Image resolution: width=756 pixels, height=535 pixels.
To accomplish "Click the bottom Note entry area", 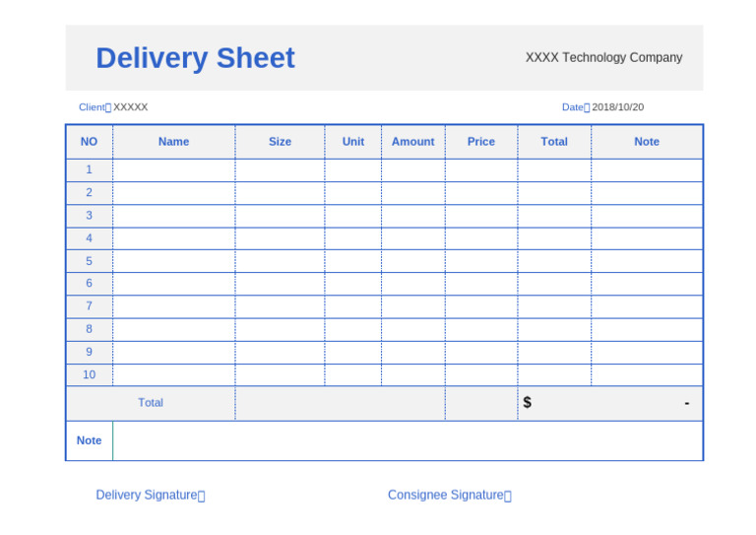I will (x=408, y=441).
